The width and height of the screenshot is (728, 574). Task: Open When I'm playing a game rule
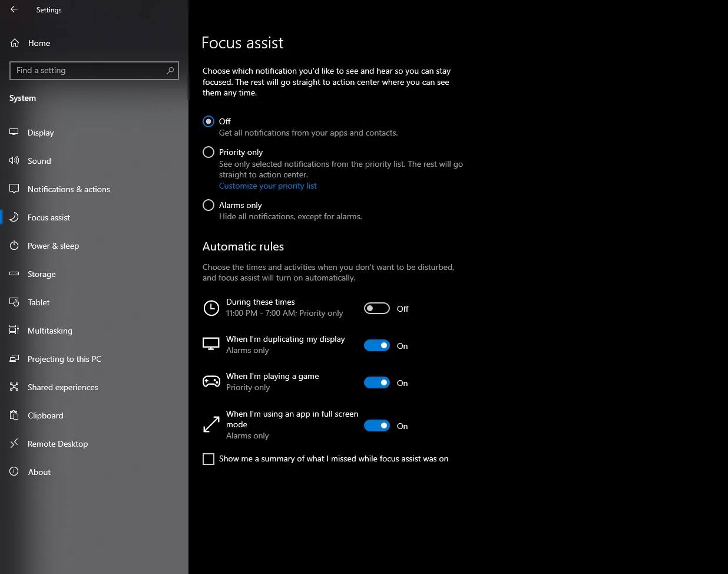[x=273, y=381]
